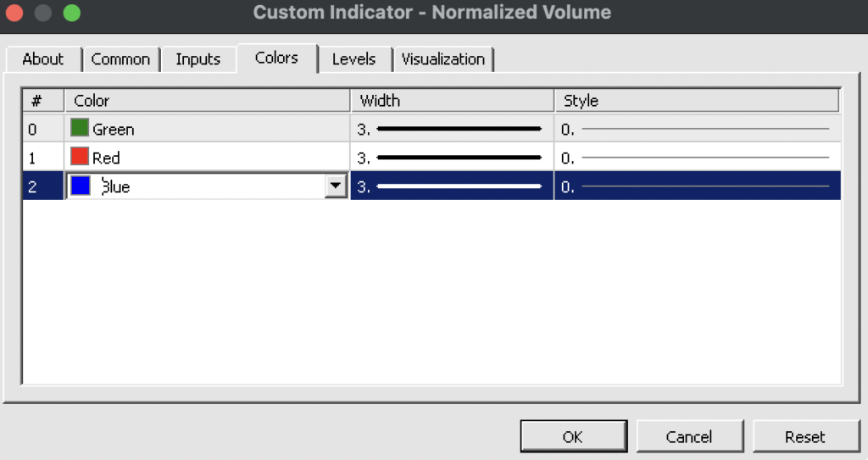Open the Levels tab
Screen dimensions: 868x460
point(353,59)
